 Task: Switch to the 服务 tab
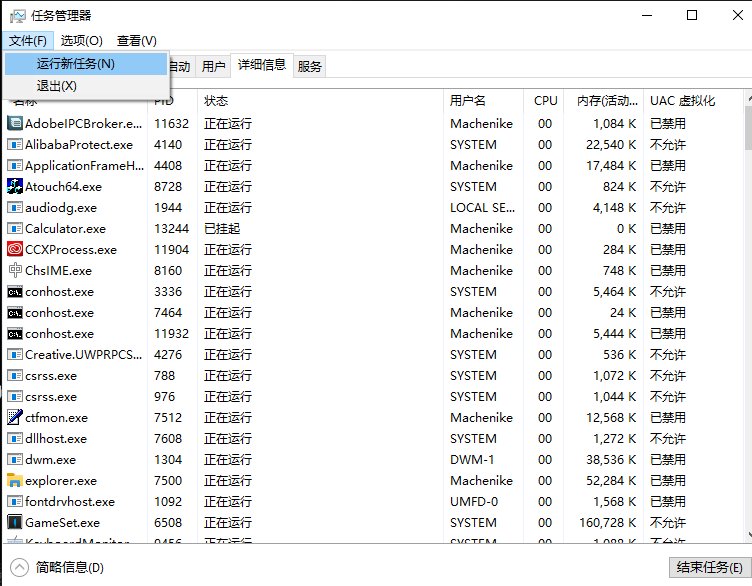click(309, 66)
